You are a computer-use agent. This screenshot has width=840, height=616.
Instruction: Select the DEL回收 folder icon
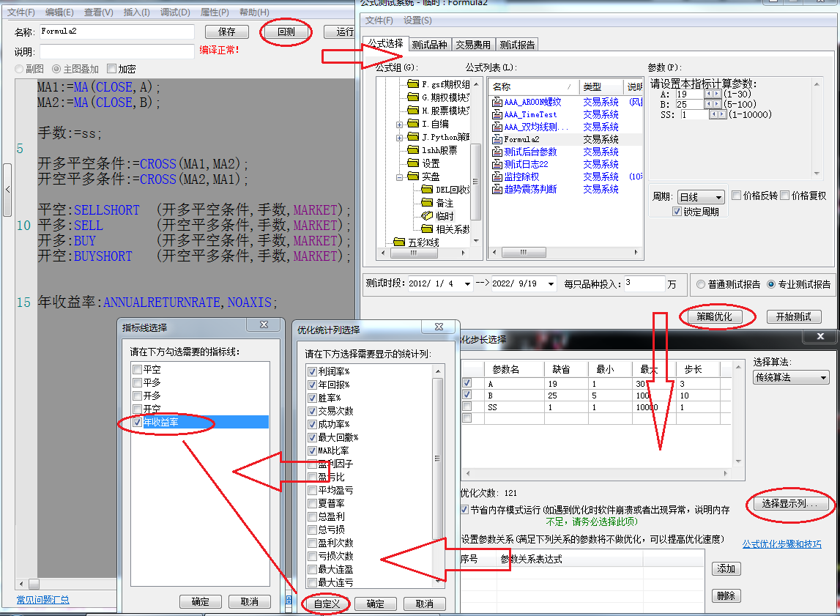[427, 190]
